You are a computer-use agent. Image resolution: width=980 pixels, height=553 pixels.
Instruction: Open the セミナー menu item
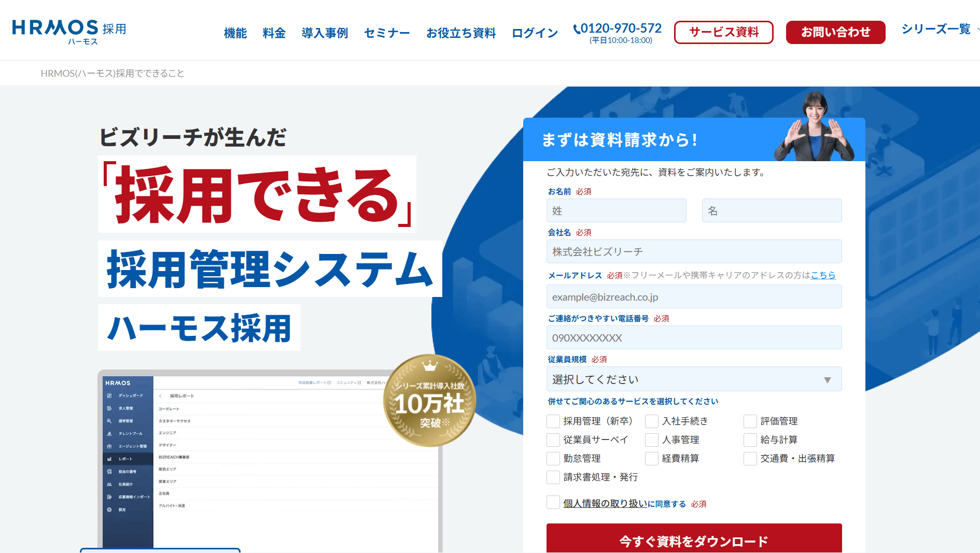[x=387, y=33]
